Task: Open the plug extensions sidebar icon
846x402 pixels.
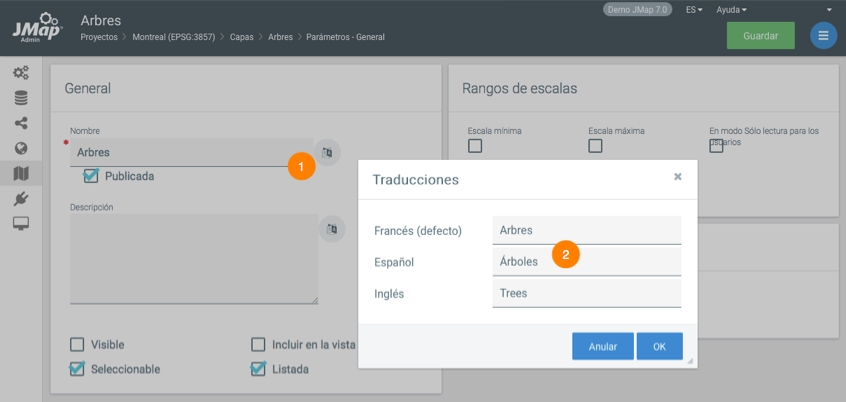Action: (21, 199)
